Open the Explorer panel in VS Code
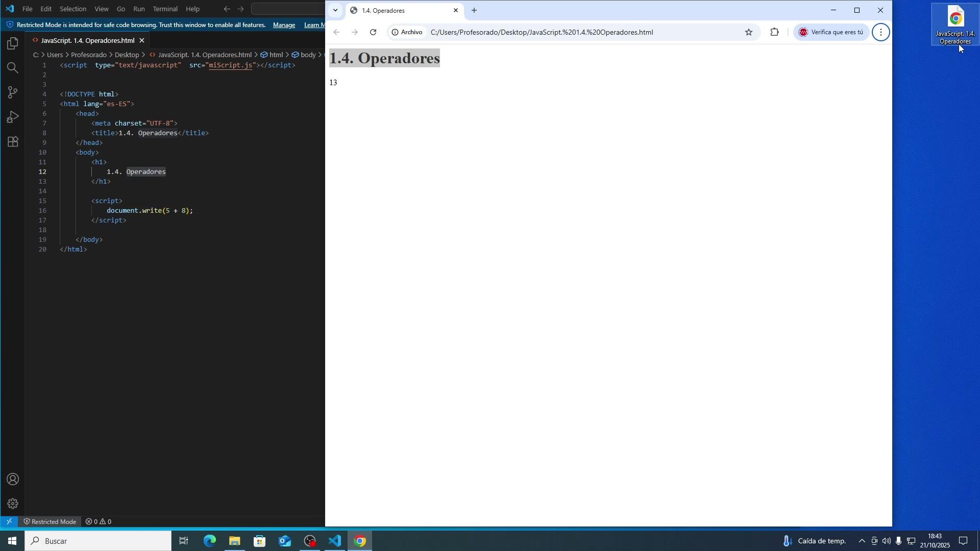The width and height of the screenshot is (980, 551). [x=13, y=43]
